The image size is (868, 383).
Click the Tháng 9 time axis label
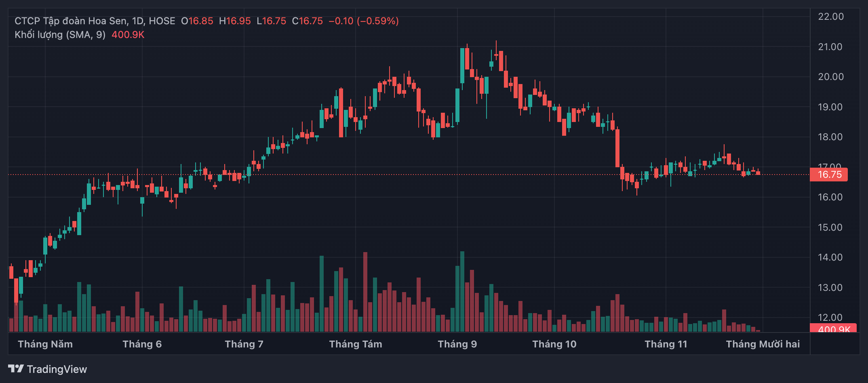tap(457, 344)
